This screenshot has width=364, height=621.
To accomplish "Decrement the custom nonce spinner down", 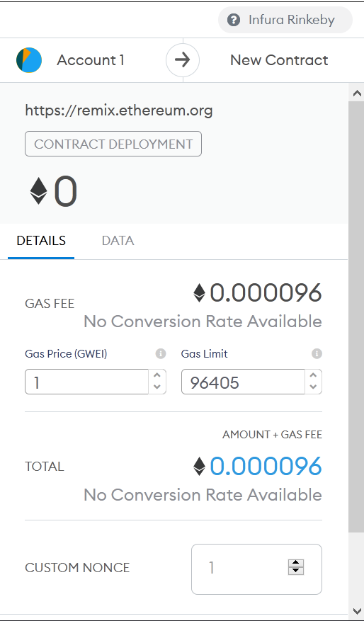I will (x=296, y=571).
